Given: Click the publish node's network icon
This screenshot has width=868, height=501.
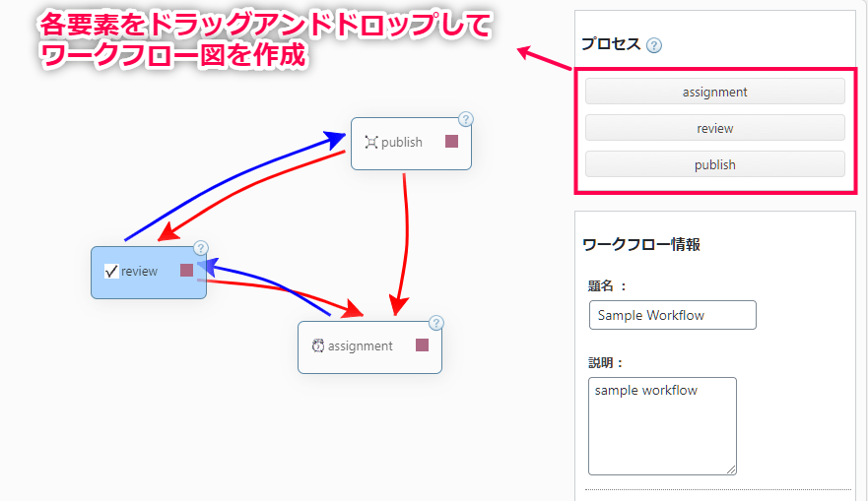Looking at the screenshot, I should pyautogui.click(x=370, y=142).
